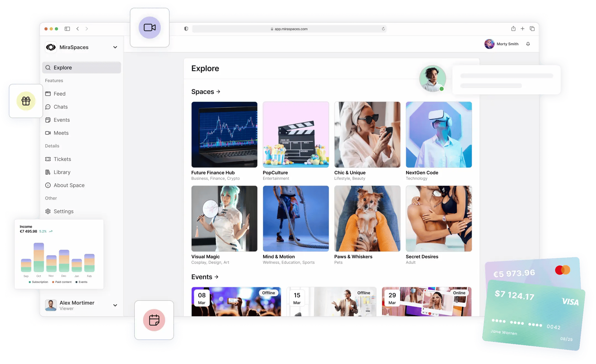Image resolution: width=596 pixels, height=364 pixels.
Task: Click the video camera floating icon
Action: click(x=149, y=28)
